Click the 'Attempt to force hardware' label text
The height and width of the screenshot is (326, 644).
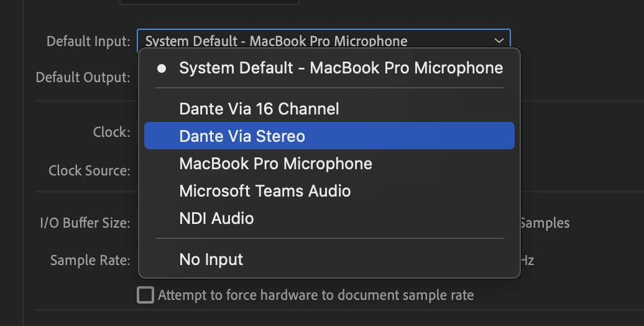pyautogui.click(x=316, y=295)
